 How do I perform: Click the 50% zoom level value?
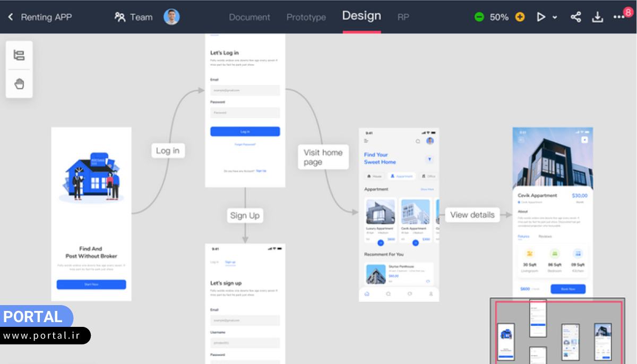click(x=499, y=17)
